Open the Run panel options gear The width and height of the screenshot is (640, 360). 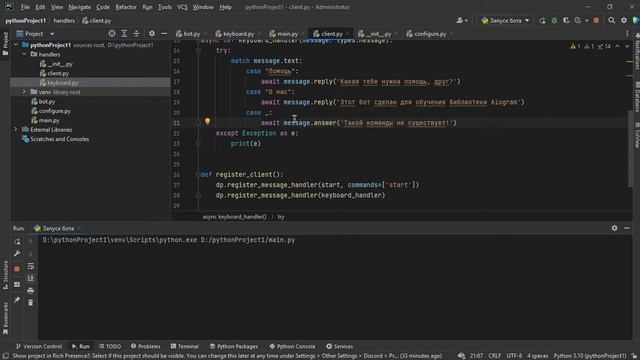click(614, 228)
